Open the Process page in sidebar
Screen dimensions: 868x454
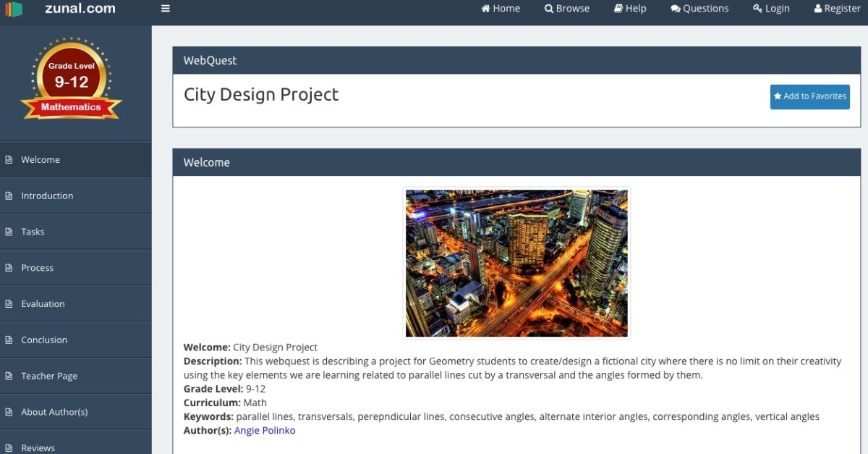38,268
